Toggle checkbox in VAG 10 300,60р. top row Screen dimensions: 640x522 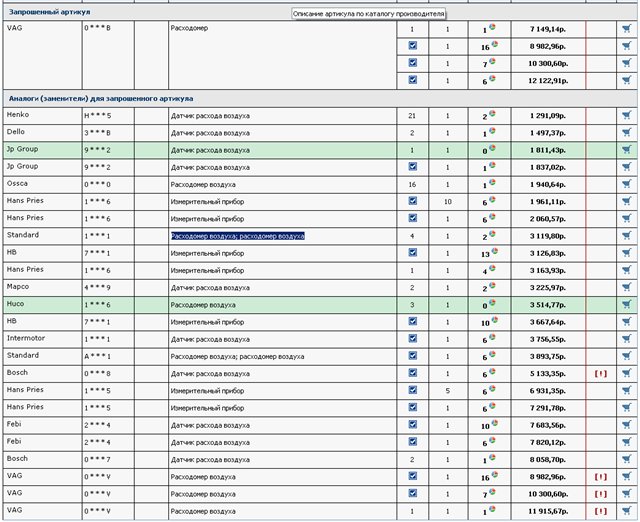pyautogui.click(x=413, y=62)
